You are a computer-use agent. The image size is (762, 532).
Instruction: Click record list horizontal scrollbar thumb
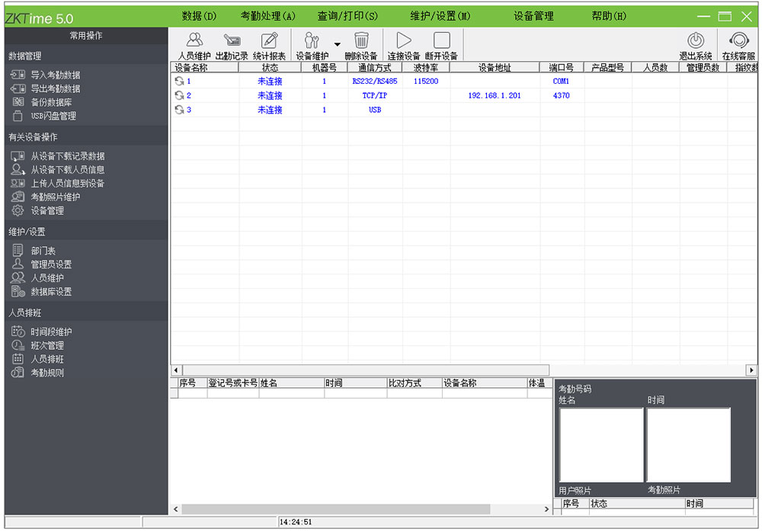[x=335, y=509]
